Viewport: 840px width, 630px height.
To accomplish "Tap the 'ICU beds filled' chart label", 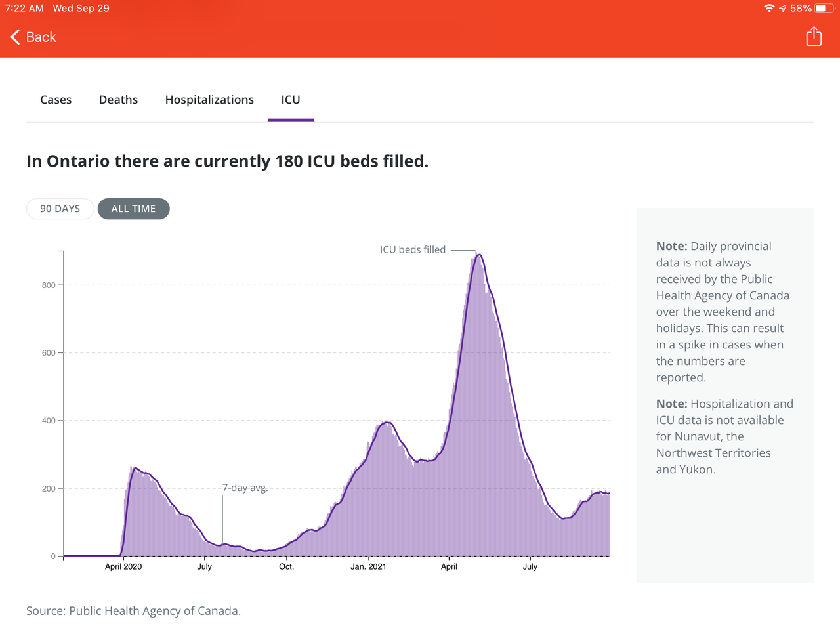I will [413, 249].
